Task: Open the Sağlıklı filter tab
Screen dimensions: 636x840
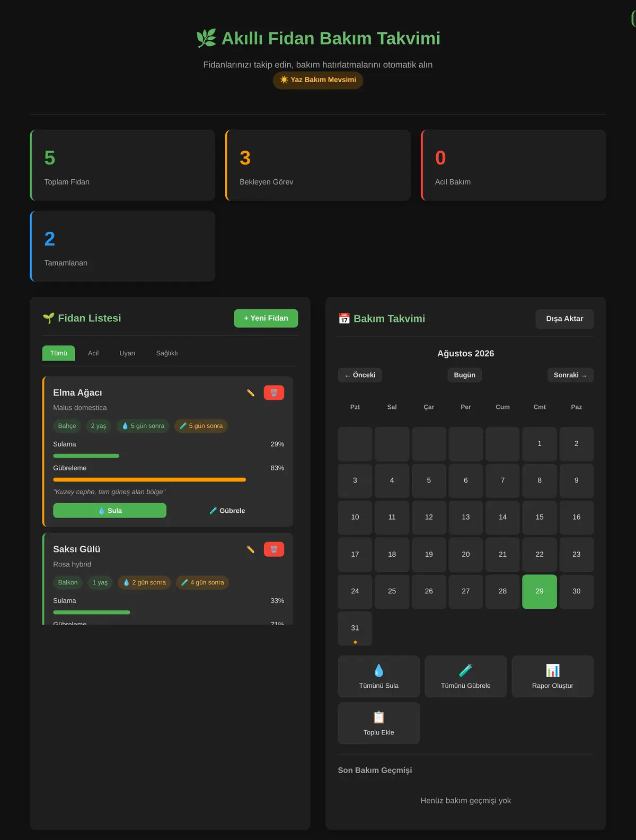Action: [167, 353]
